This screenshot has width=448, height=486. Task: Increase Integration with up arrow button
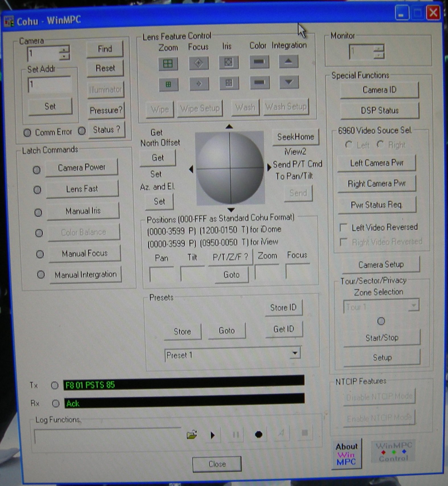(288, 61)
